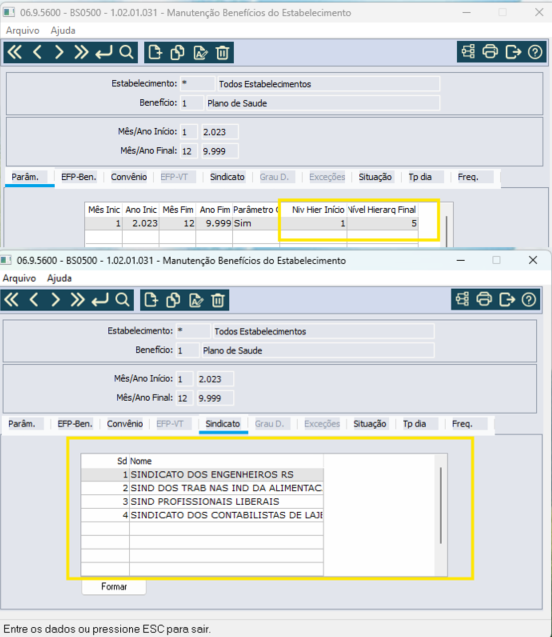Viewport: 552px width, 637px height.
Task: Copy record icon in front window toolbar
Action: coord(173,300)
